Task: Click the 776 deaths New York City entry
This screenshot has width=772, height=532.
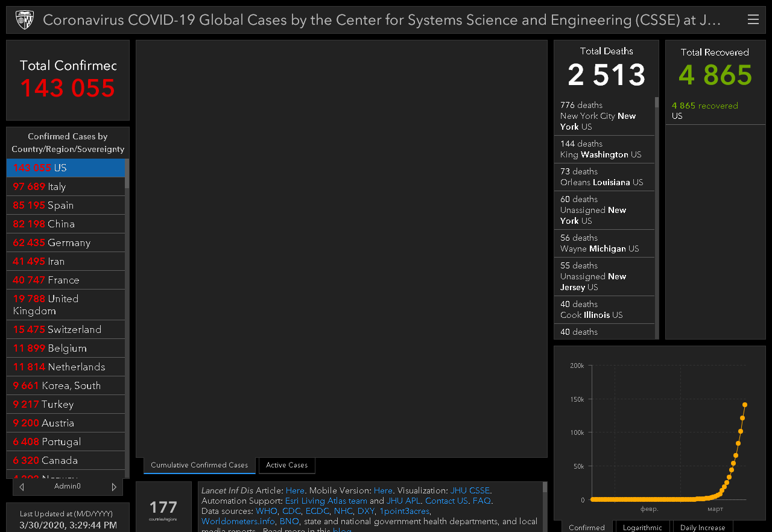Action: pos(604,116)
